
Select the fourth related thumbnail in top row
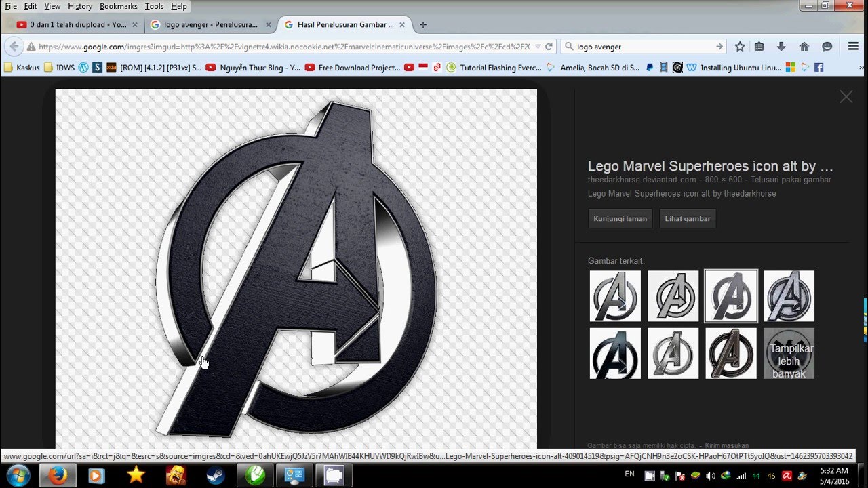(x=789, y=296)
